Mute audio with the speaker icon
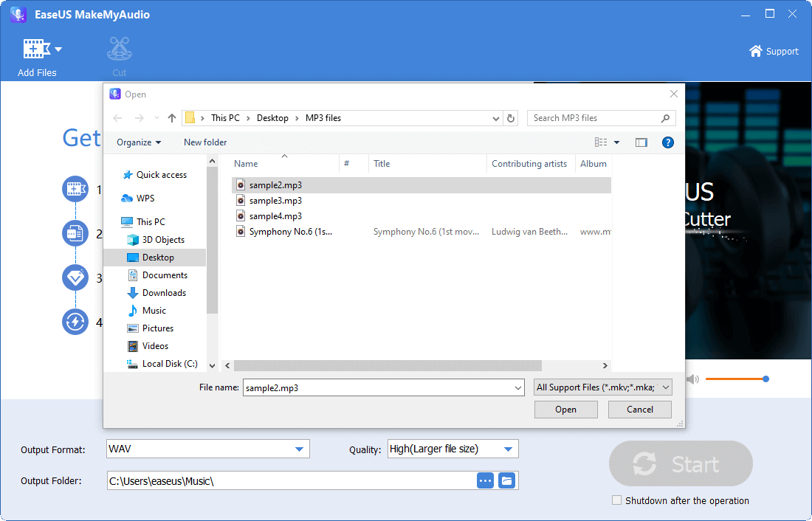 tap(692, 379)
